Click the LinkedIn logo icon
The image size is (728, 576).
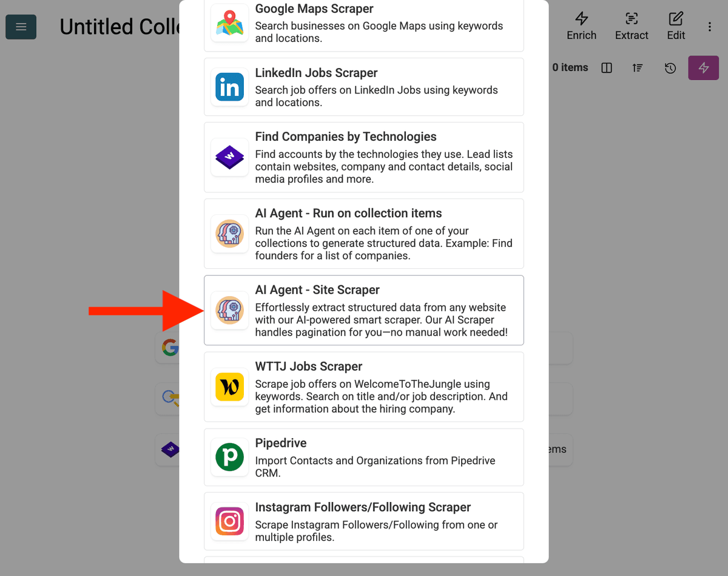230,87
